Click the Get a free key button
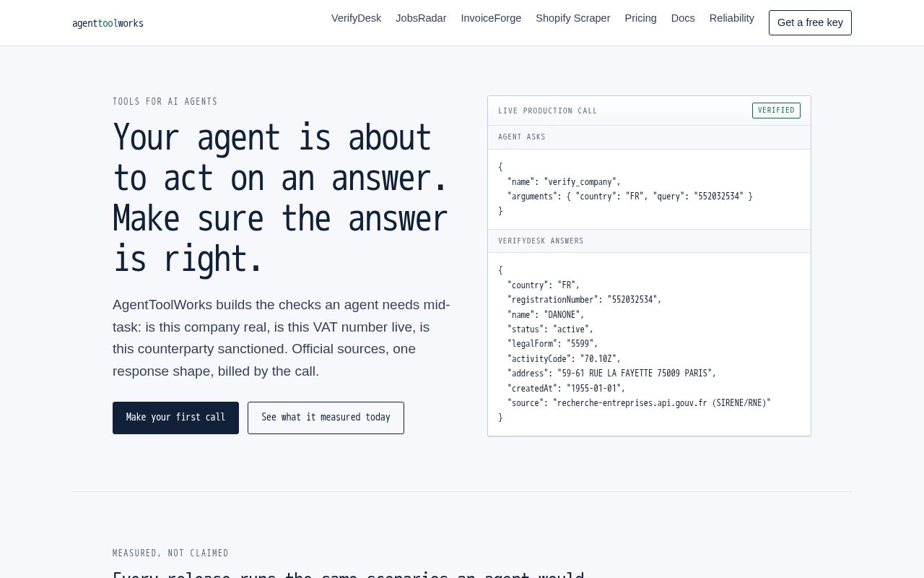924x578 pixels. click(810, 22)
